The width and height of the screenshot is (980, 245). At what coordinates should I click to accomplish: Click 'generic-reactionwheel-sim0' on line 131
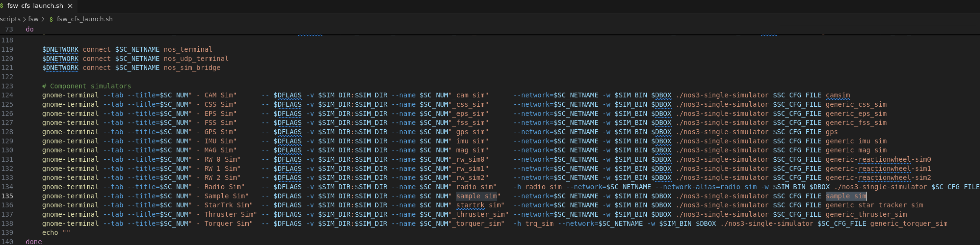tap(879, 159)
